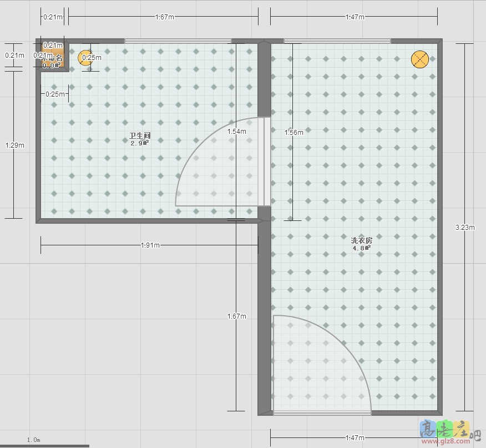
Task: Click the 1:47m dimension above the laundry room
Action: (356, 16)
